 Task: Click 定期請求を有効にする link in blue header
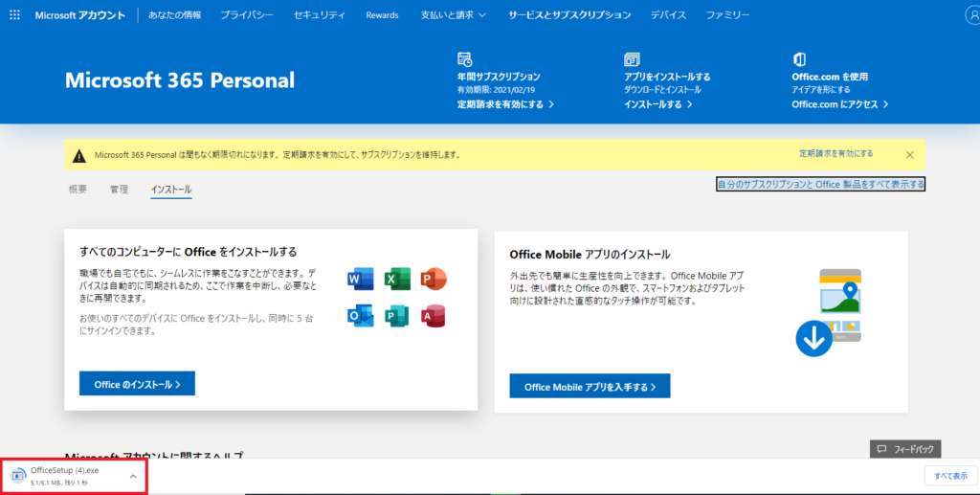tap(505, 104)
